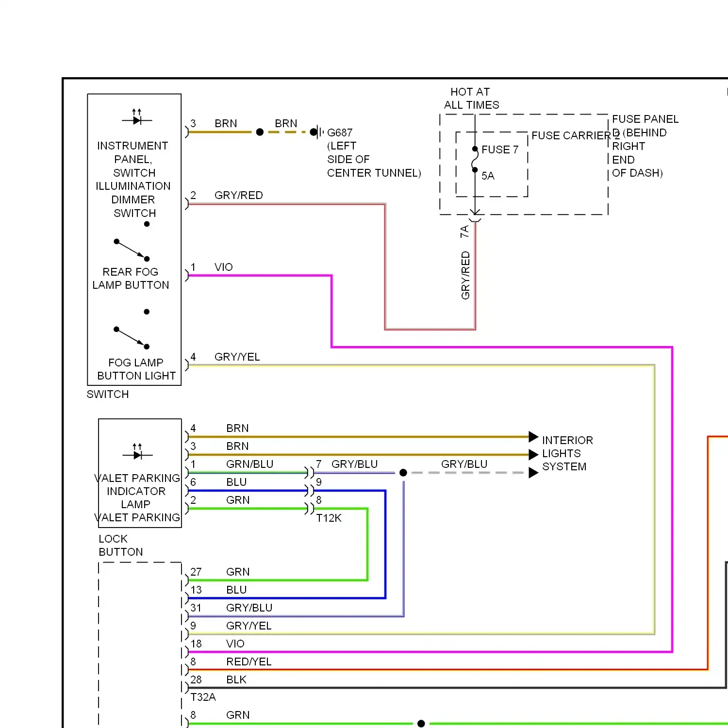The height and width of the screenshot is (728, 728).
Task: Click the arrowhead ending the dashed GRY/BLU wire
Action: pyautogui.click(x=533, y=473)
